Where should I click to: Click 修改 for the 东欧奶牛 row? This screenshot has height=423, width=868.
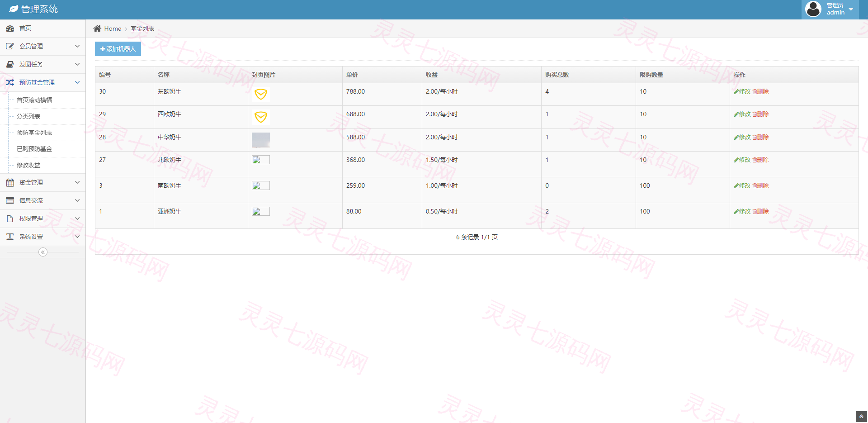coord(742,91)
